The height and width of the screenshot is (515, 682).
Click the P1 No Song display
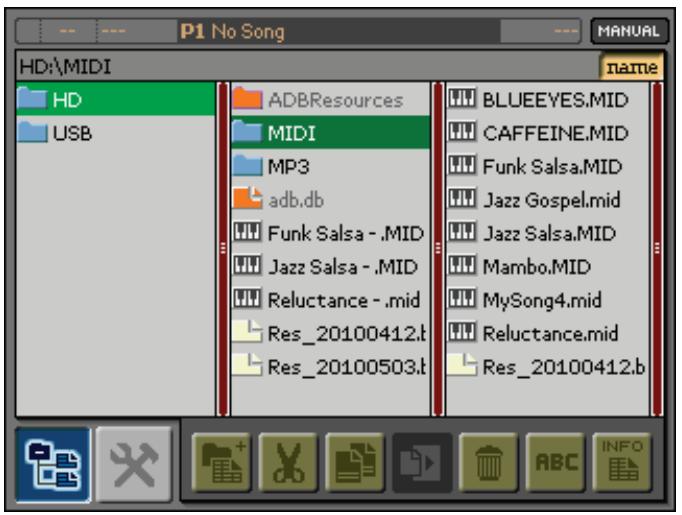pyautogui.click(x=339, y=31)
